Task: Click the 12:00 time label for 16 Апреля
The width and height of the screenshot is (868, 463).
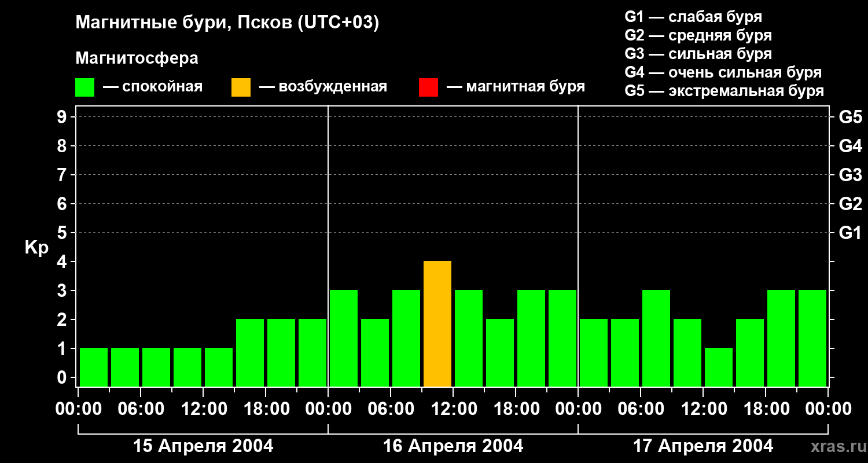Action: (453, 409)
